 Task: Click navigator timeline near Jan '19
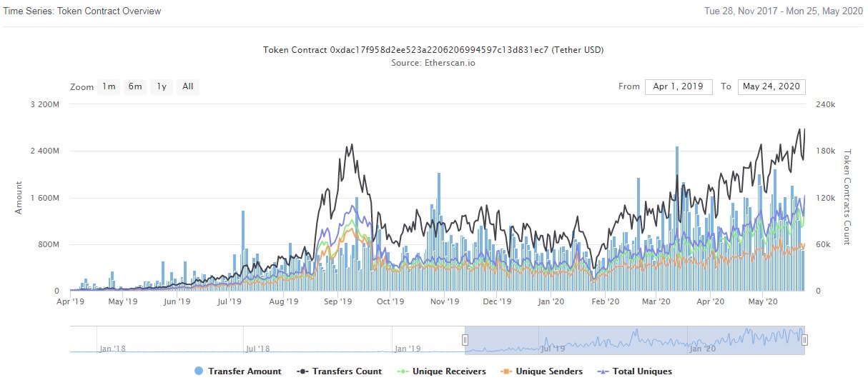coord(408,349)
